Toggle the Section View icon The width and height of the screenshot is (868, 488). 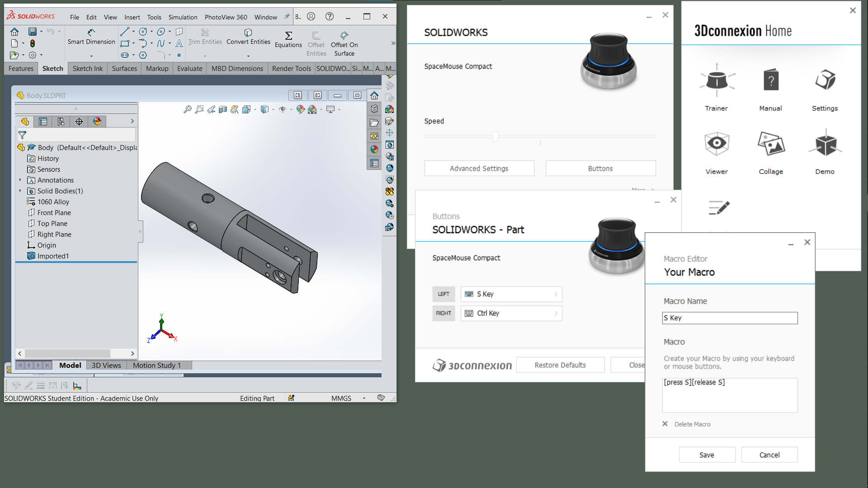[x=223, y=109]
